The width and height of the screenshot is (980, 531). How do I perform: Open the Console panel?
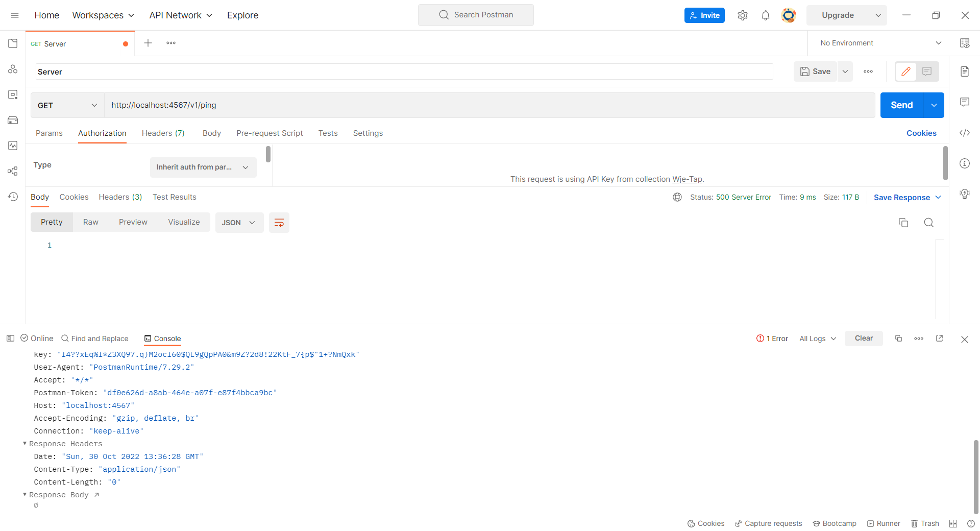(162, 339)
